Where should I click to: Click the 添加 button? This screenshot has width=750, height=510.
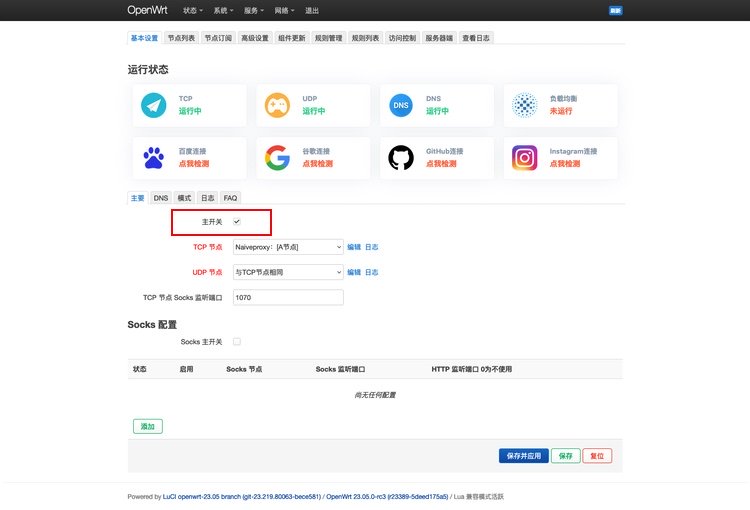[148, 426]
